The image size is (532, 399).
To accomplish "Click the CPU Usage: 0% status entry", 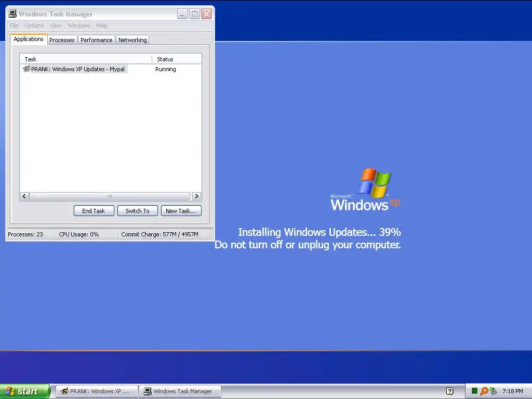I will click(79, 234).
